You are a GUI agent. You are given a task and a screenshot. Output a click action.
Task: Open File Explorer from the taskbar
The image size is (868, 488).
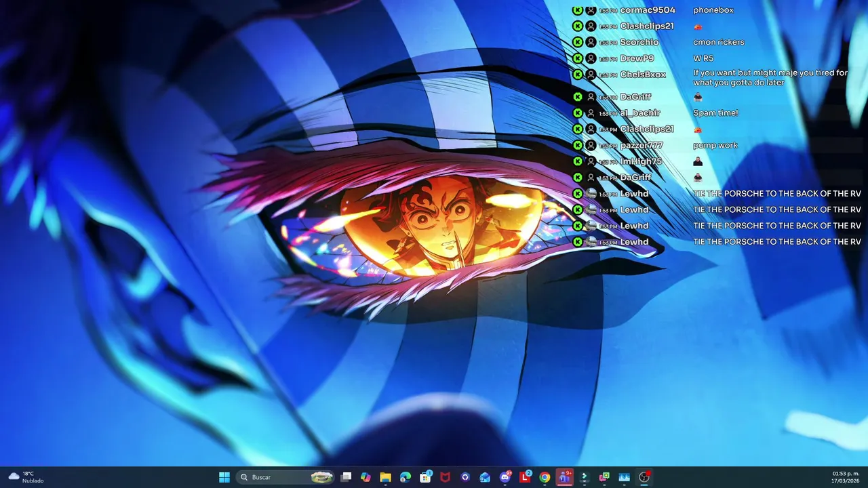[385, 477]
